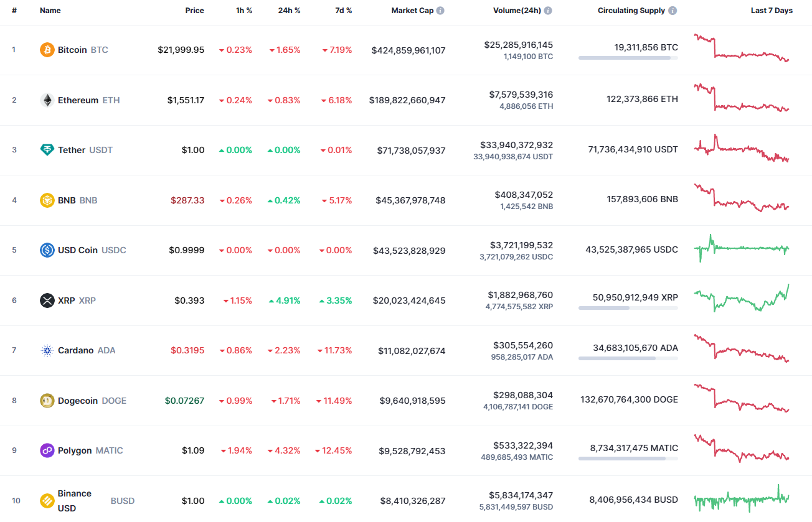Screen dimensions: 812x522
Task: Click the Bitcoin BTC logo icon
Action: (x=47, y=50)
